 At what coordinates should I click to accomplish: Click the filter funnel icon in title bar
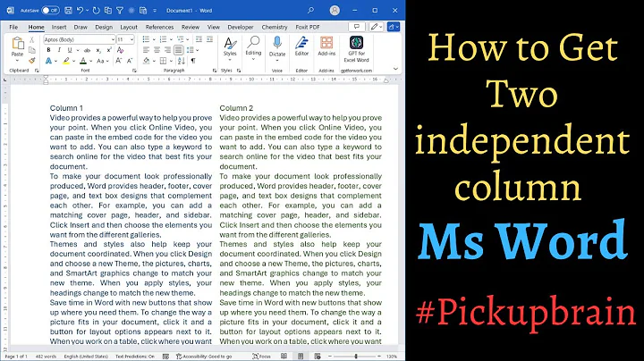pyautogui.click(x=120, y=10)
